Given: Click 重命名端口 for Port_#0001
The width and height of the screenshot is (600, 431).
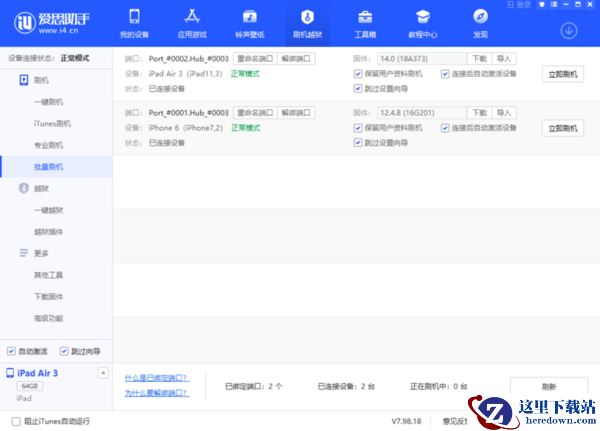Looking at the screenshot, I should pyautogui.click(x=255, y=113).
